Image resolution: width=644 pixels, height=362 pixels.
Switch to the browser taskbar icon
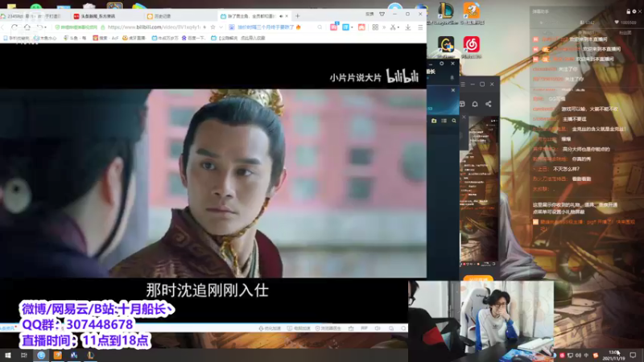pos(41,355)
